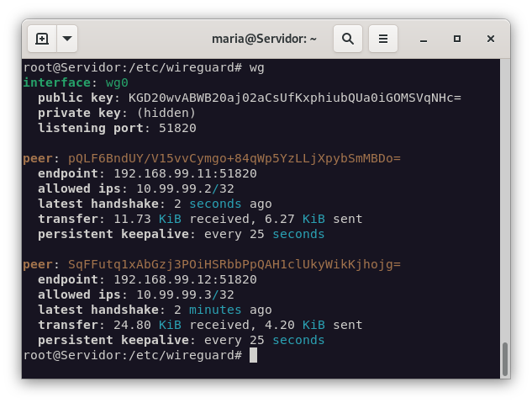Click the first peer key starting pQLF6
Image resolution: width=532 pixels, height=403 pixels.
click(233, 158)
